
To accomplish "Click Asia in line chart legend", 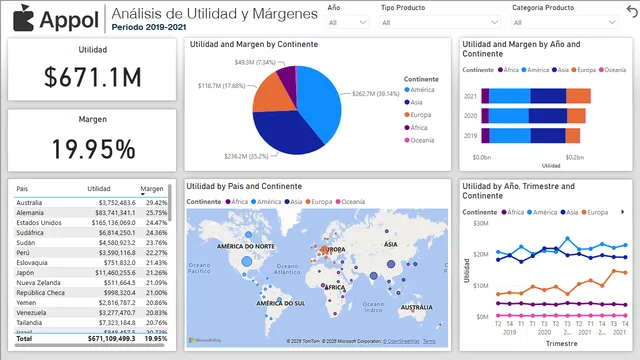I will 569,212.
